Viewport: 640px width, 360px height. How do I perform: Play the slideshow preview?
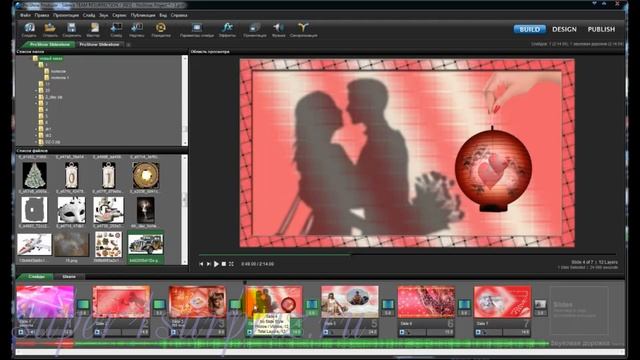click(x=216, y=264)
